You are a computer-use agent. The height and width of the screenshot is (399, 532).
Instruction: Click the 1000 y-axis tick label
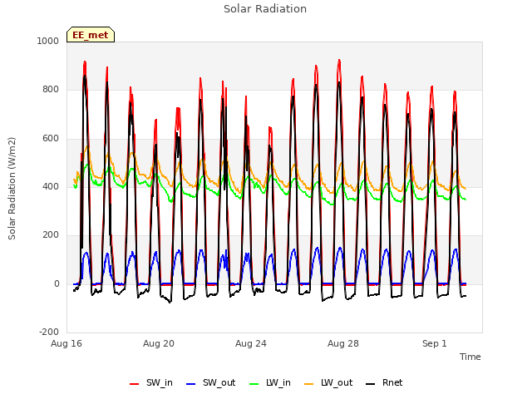[x=48, y=41]
